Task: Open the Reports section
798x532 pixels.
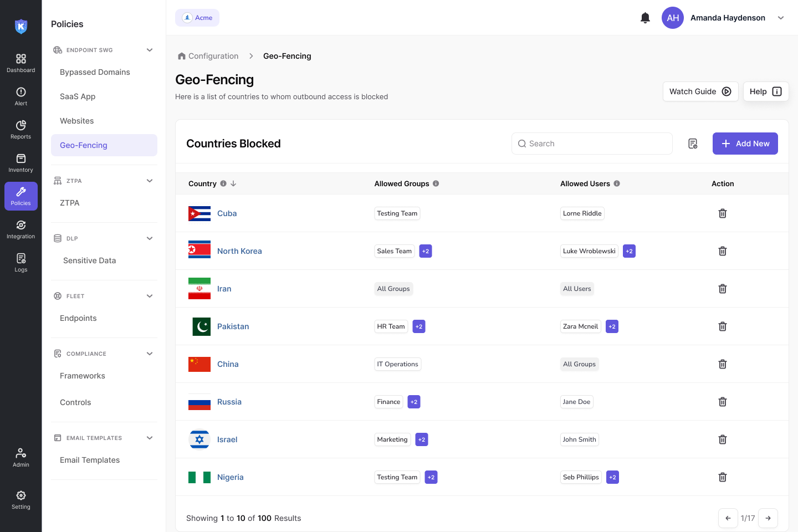Action: [21, 130]
